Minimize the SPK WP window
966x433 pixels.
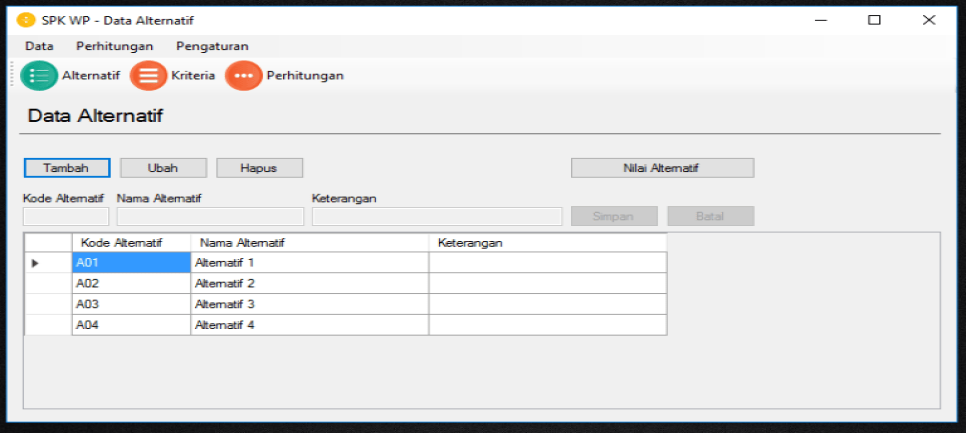pyautogui.click(x=820, y=20)
